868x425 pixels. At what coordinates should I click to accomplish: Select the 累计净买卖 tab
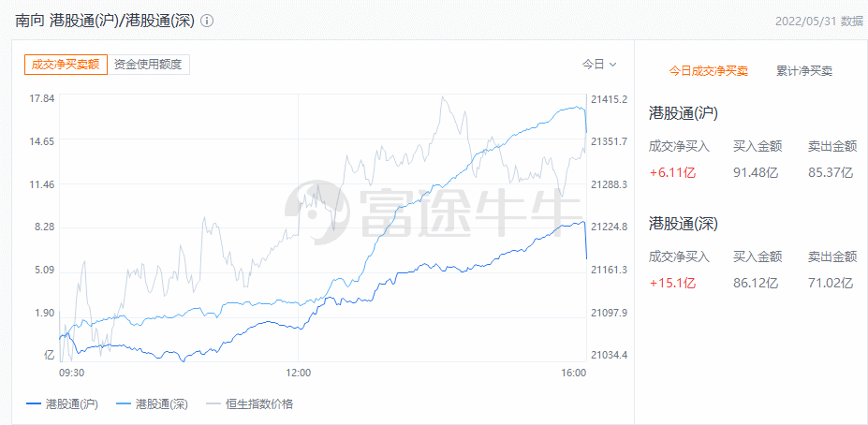804,71
